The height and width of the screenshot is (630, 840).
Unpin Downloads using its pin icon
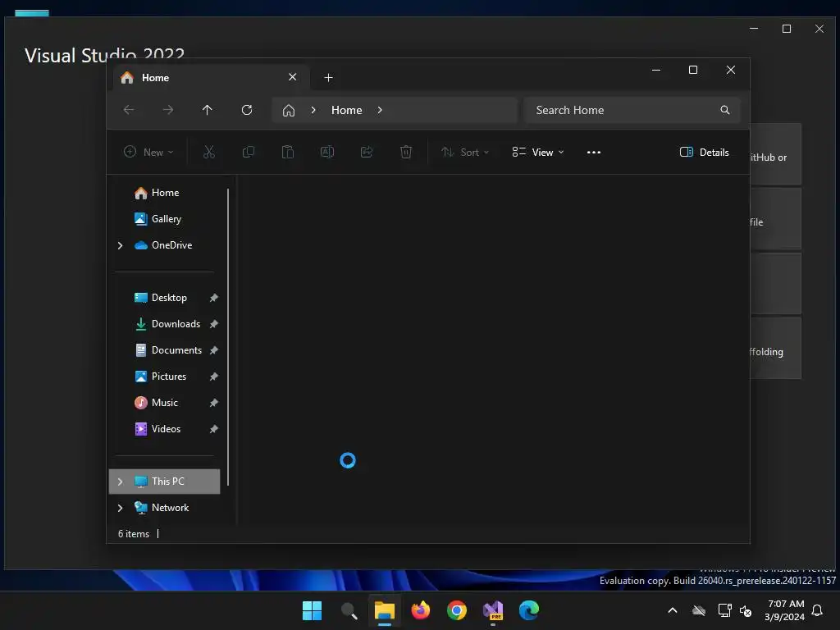click(x=214, y=324)
